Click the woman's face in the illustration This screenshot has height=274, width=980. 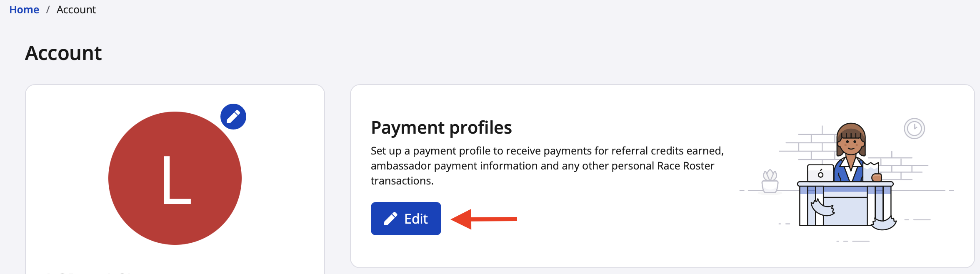coord(851,144)
